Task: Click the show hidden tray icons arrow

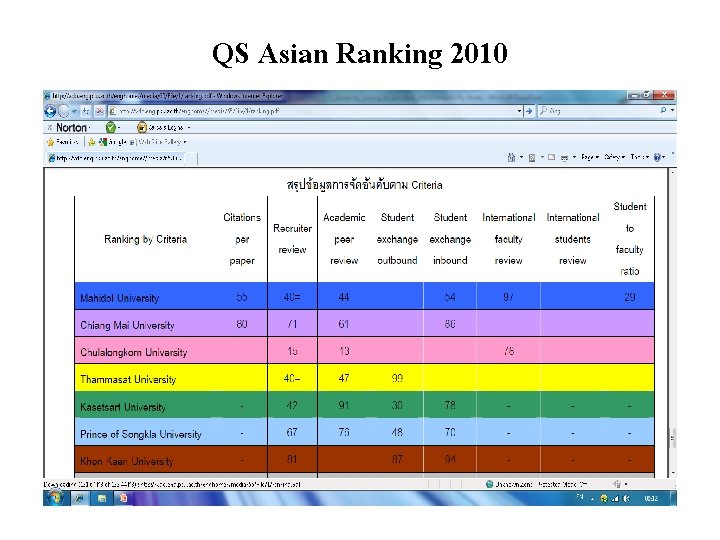Action: [x=593, y=498]
